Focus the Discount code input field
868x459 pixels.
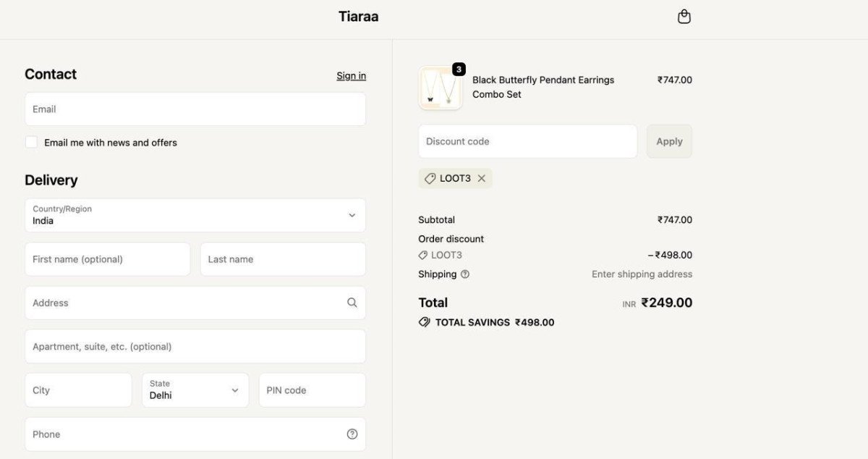pyautogui.click(x=528, y=141)
